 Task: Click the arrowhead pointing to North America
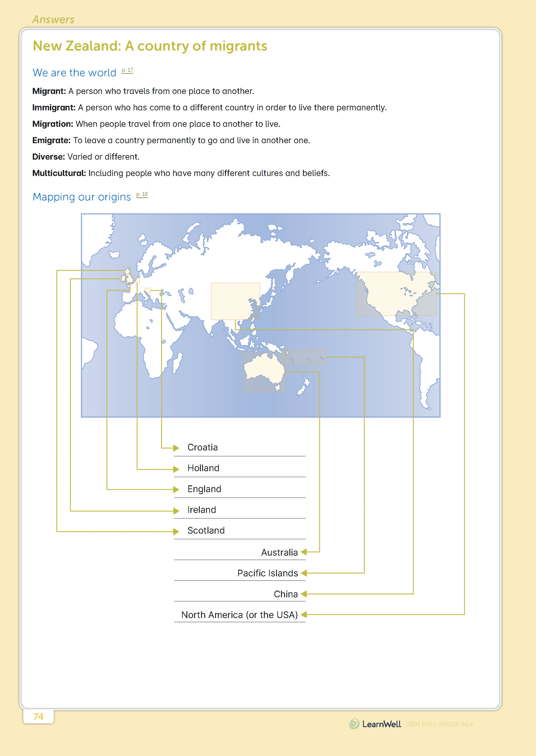pyautogui.click(x=303, y=615)
